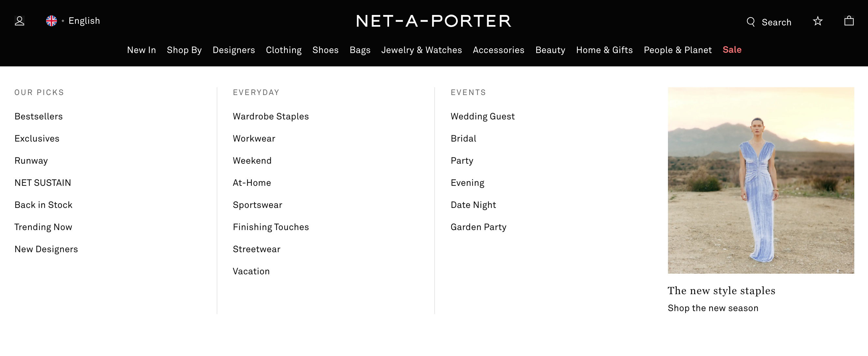Open the wishlist star icon
The width and height of the screenshot is (868, 356).
pos(817,21)
